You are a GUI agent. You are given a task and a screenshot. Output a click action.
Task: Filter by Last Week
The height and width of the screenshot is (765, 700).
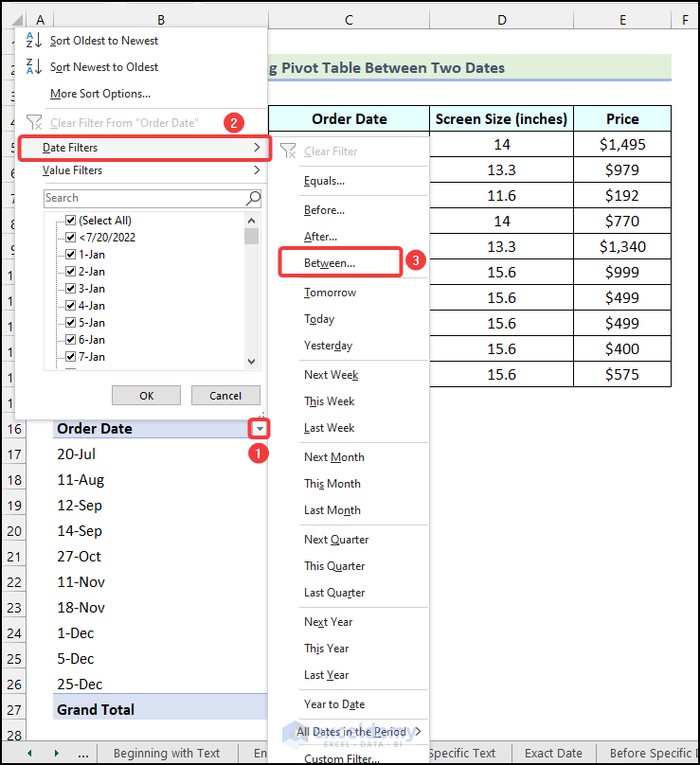[329, 428]
